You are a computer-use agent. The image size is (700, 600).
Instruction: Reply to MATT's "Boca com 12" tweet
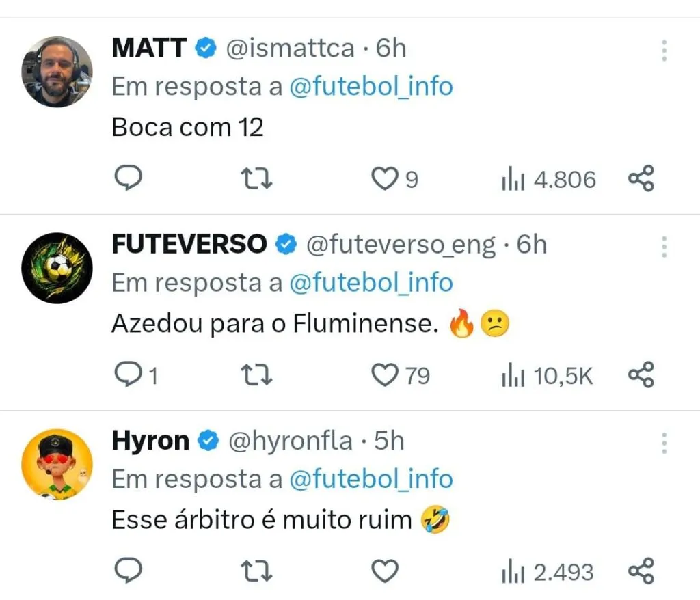pos(127,179)
